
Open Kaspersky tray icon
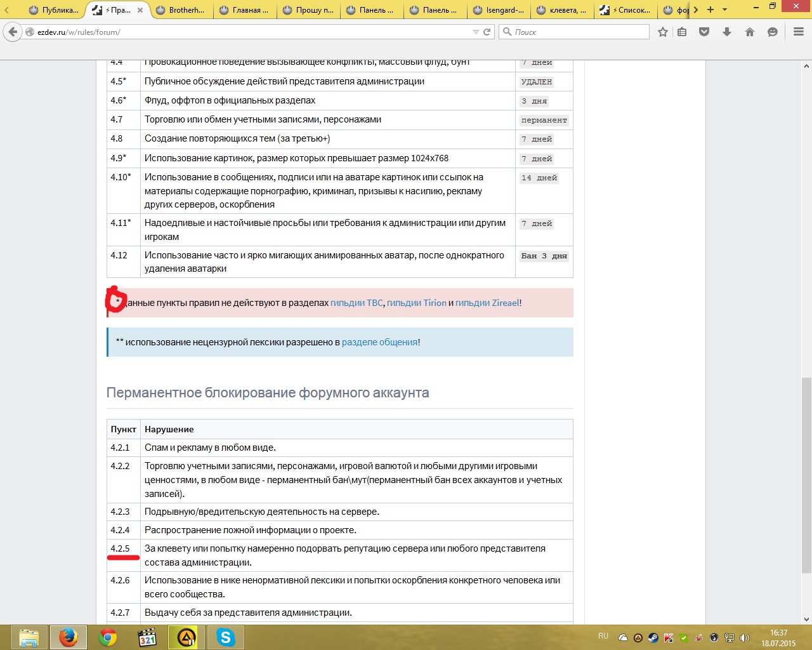point(669,638)
